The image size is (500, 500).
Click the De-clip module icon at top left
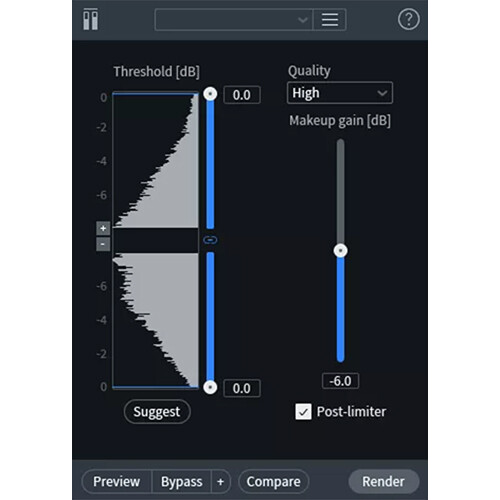[x=90, y=20]
